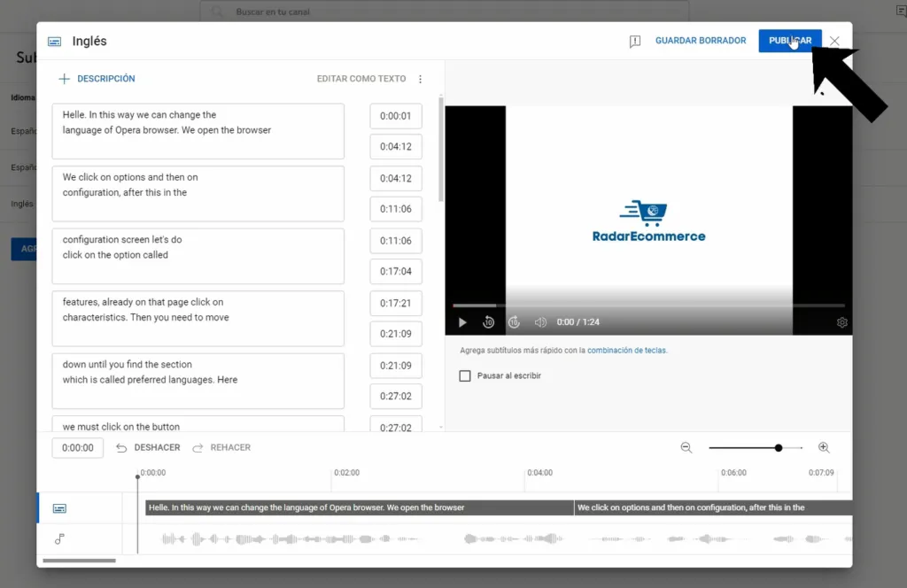Open the send feedback icon

pos(634,41)
